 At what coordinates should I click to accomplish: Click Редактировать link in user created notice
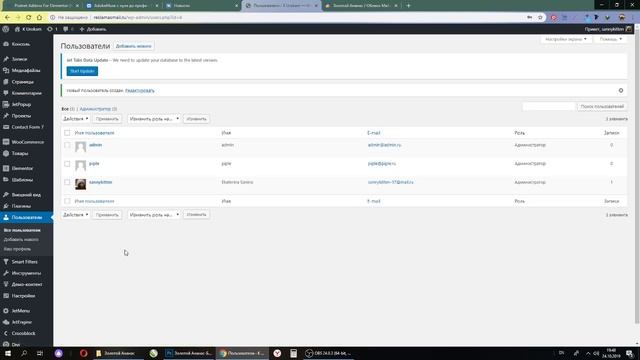140,91
